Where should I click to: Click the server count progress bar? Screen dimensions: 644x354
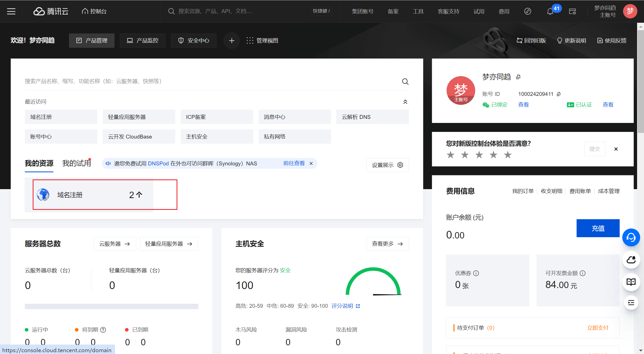111,306
